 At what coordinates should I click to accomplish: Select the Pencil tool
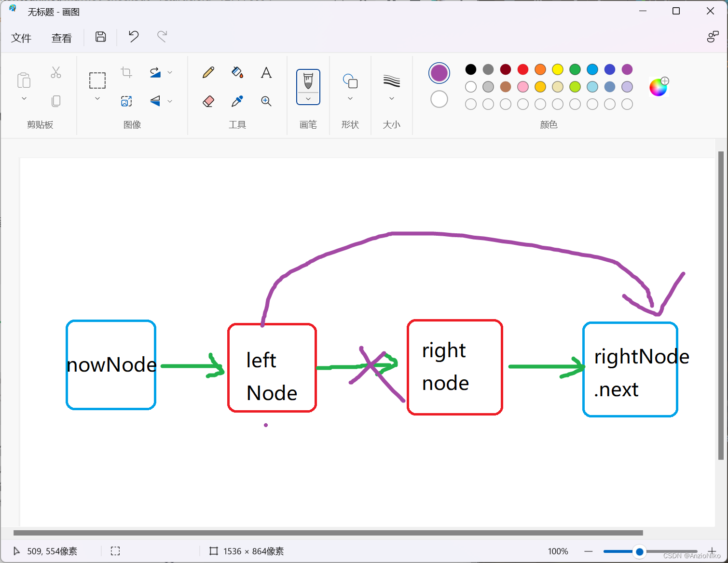point(208,73)
